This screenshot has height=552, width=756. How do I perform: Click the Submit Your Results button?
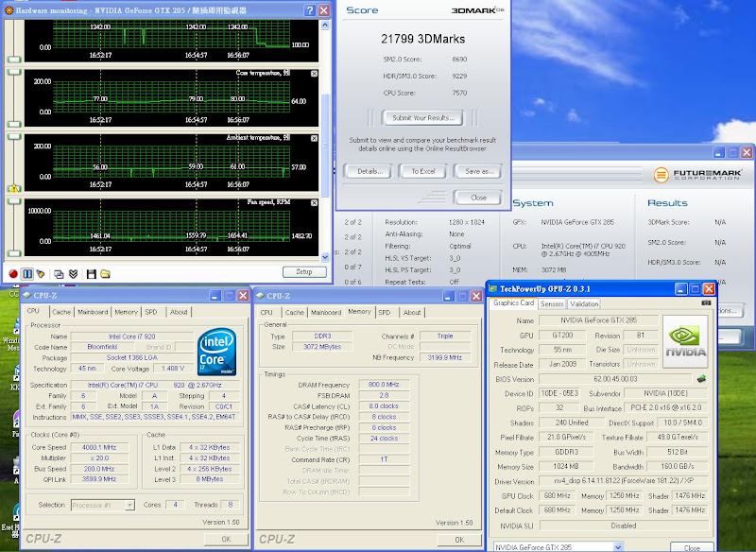coord(421,117)
